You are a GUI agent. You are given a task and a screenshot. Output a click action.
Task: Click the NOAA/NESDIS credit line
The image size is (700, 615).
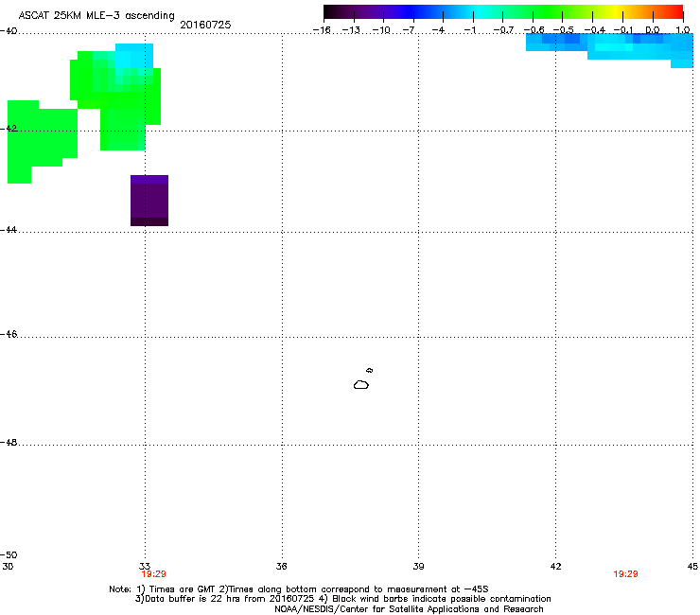point(409,609)
